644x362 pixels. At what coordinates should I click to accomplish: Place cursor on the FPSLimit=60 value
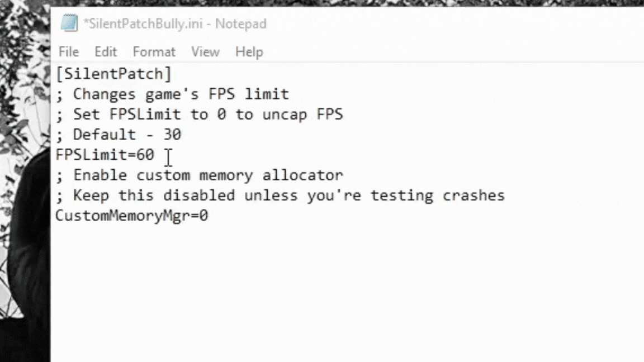pyautogui.click(x=145, y=155)
